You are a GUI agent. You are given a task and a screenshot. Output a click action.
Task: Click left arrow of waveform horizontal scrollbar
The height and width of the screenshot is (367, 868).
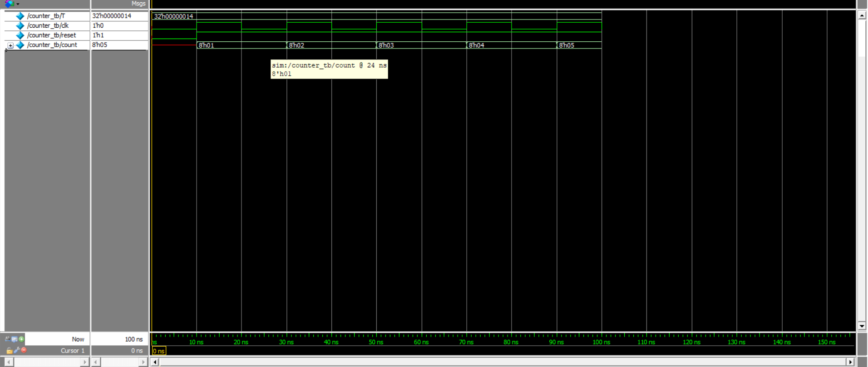(x=155, y=362)
